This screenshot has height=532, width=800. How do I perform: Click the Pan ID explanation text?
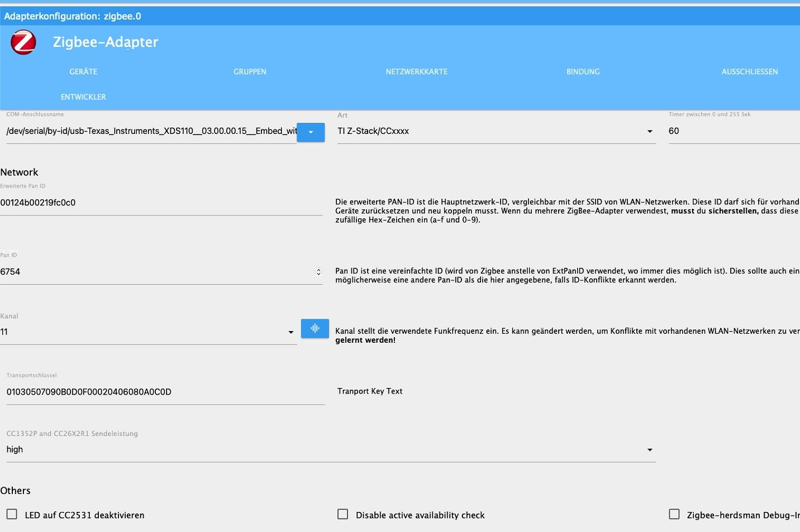pyautogui.click(x=568, y=275)
